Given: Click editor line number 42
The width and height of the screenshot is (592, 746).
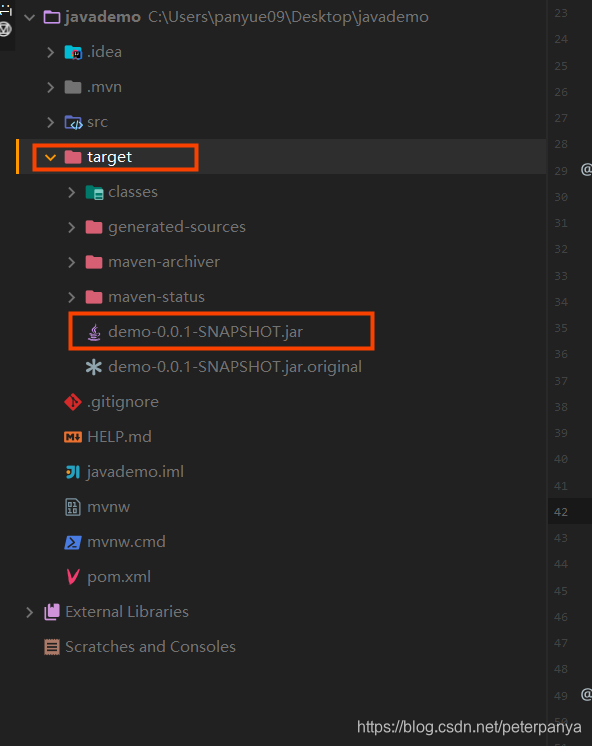Looking at the screenshot, I should tap(561, 512).
